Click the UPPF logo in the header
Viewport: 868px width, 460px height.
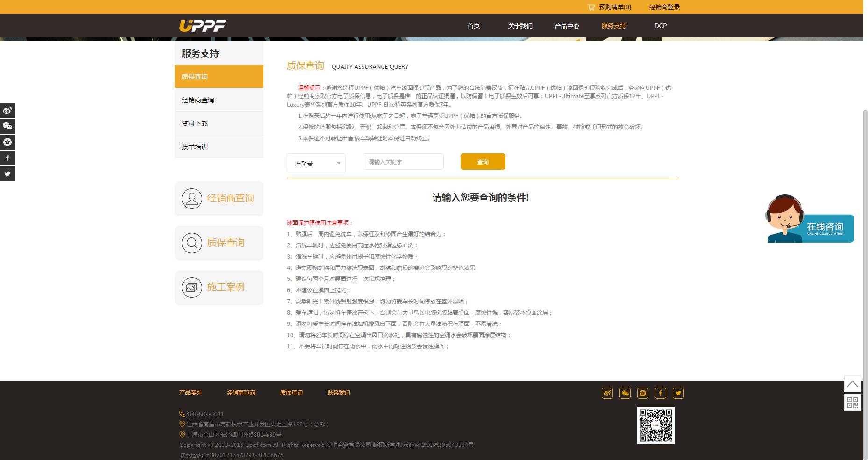pos(203,26)
